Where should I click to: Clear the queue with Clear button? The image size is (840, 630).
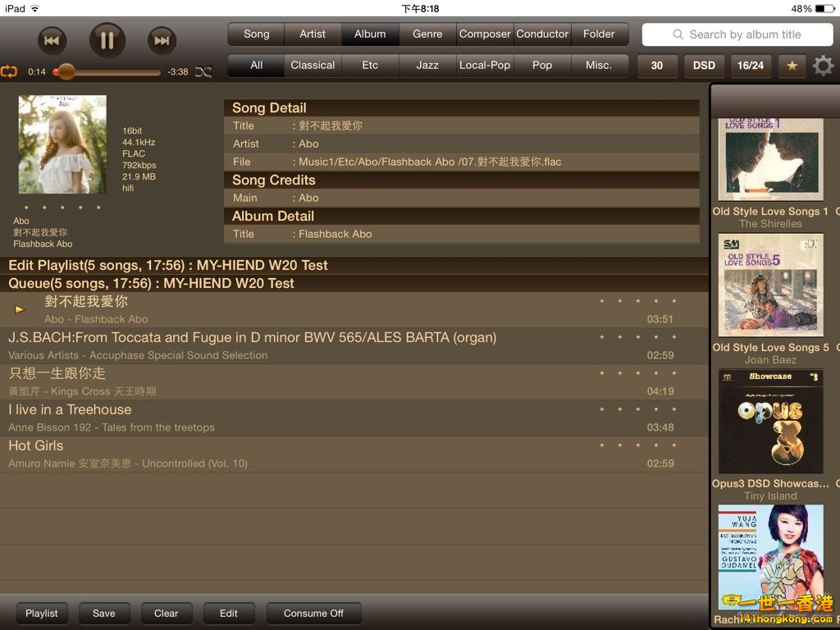pyautogui.click(x=166, y=613)
